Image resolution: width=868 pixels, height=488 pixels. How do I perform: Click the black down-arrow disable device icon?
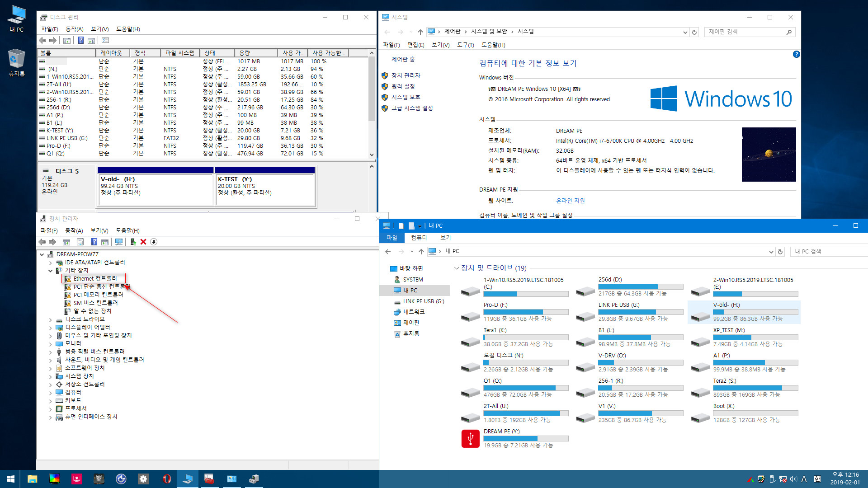(154, 242)
